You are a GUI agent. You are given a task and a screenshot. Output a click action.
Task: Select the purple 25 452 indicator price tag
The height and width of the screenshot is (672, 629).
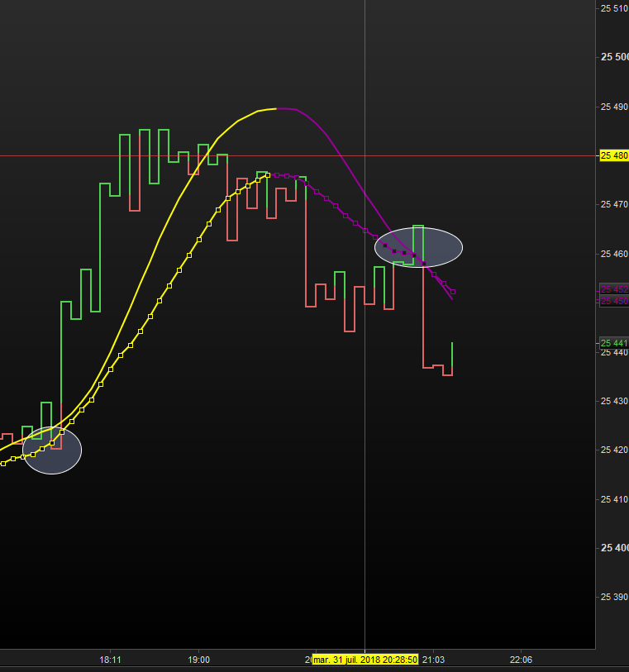click(614, 290)
